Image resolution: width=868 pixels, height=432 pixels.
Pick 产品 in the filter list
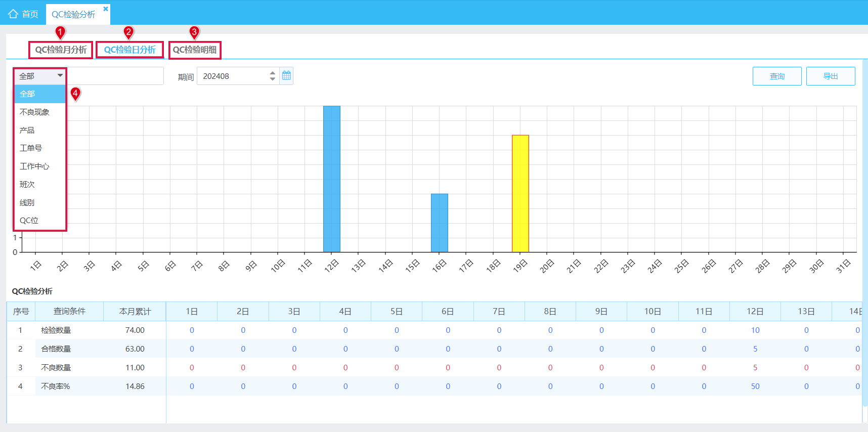tap(40, 130)
